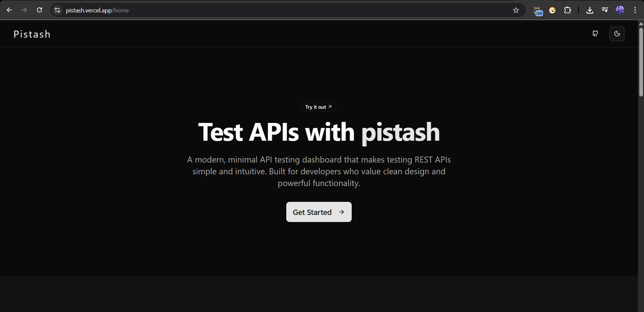Show the browser downloads panel

(590, 10)
